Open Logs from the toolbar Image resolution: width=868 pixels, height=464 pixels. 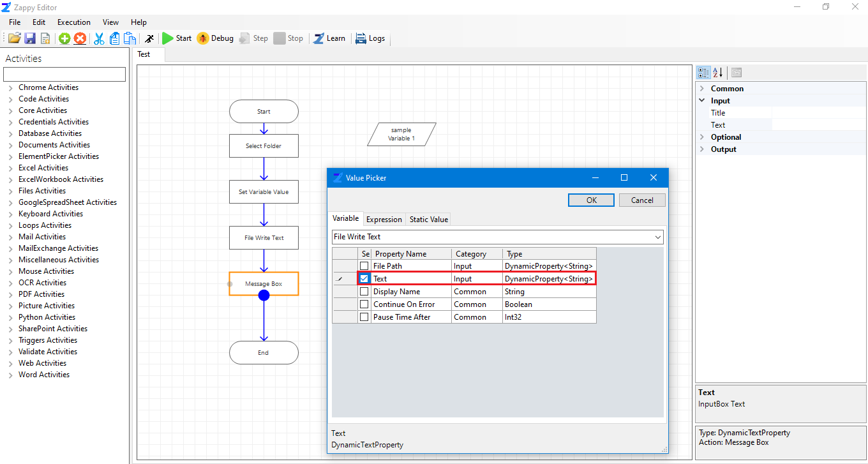(x=370, y=38)
